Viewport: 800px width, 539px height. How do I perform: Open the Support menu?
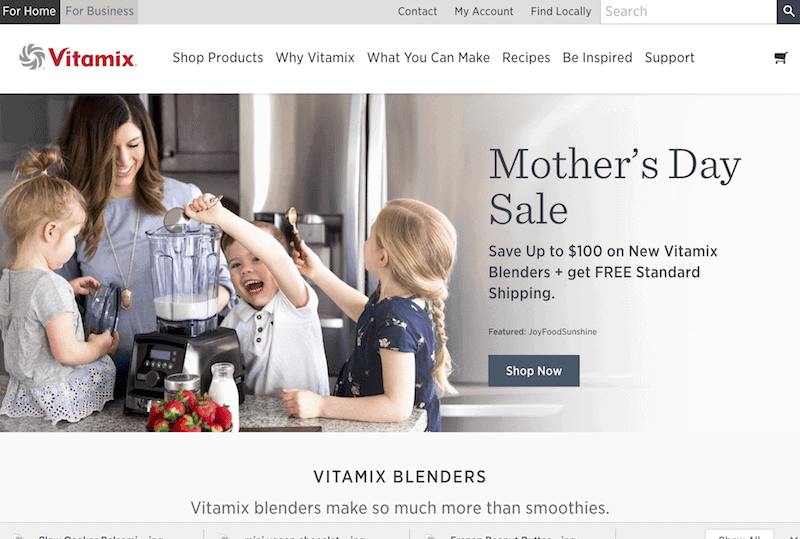tap(669, 58)
